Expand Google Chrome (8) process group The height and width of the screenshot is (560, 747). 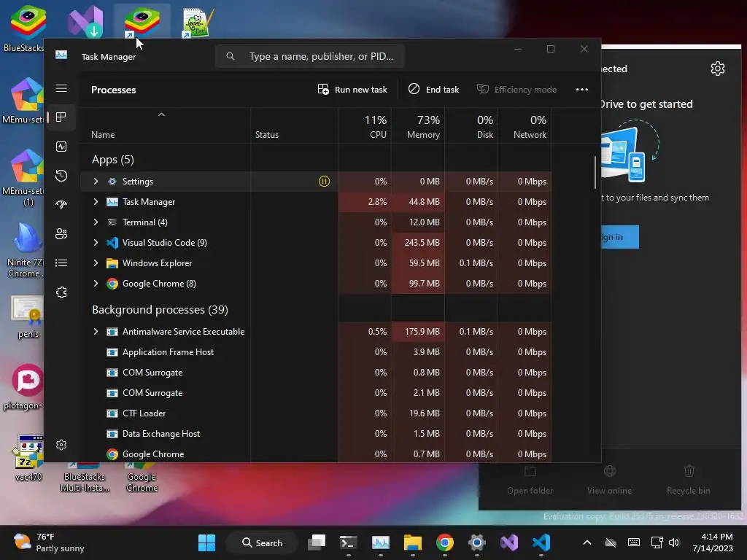click(96, 284)
